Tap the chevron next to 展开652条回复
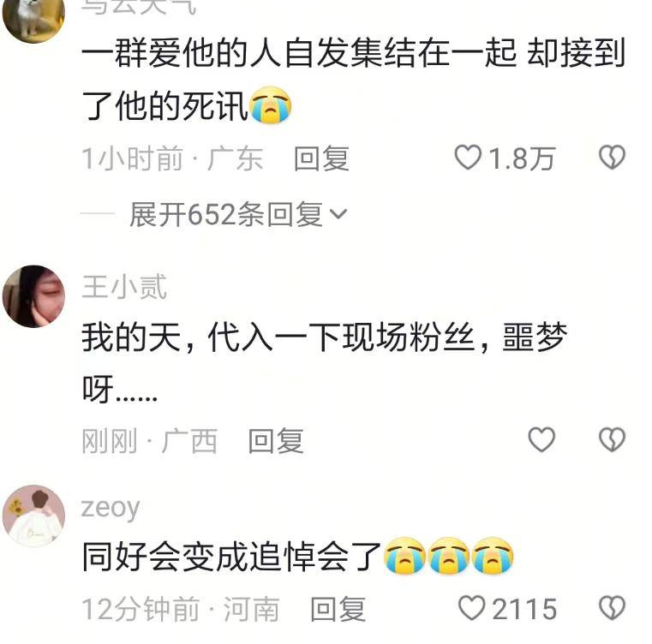The height and width of the screenshot is (644, 652). point(338,215)
